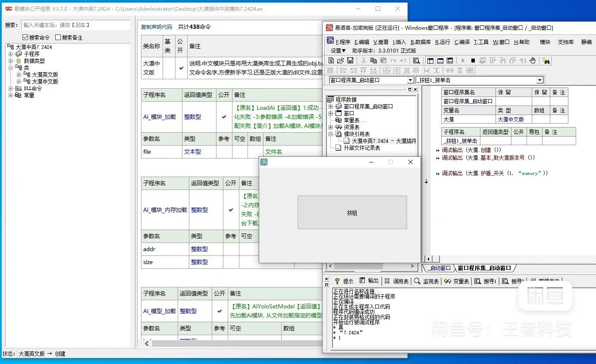The image size is (596, 364).
Task: Click the Stop black square icon
Action: coord(473,61)
